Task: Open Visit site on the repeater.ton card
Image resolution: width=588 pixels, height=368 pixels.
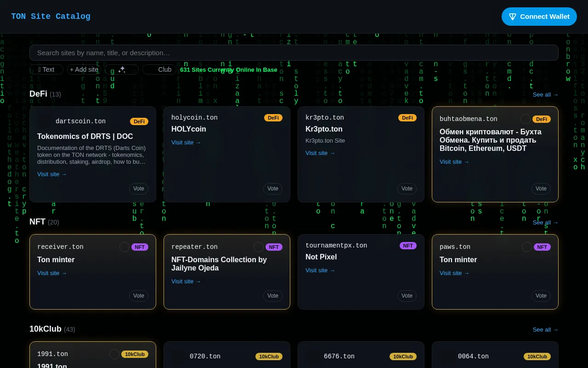Action: pyautogui.click(x=186, y=281)
